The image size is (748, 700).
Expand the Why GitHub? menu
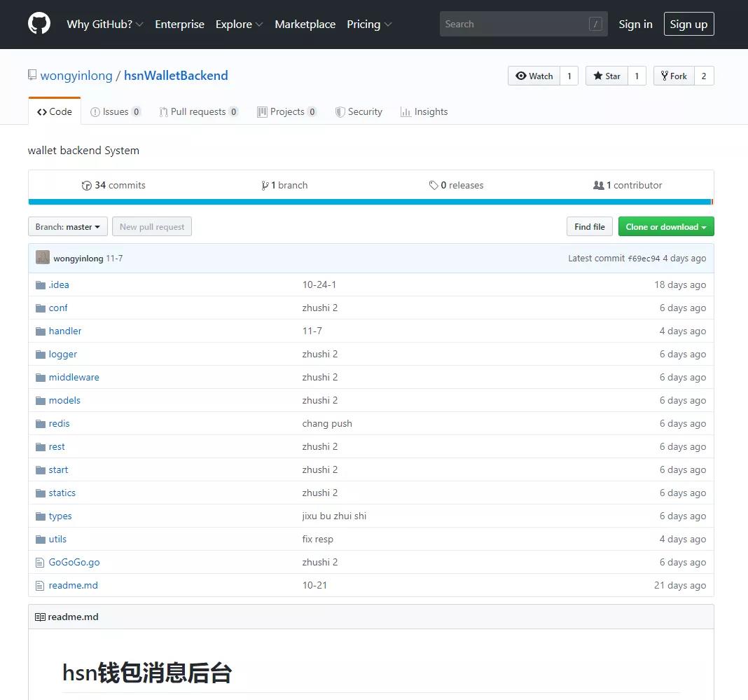[x=104, y=24]
